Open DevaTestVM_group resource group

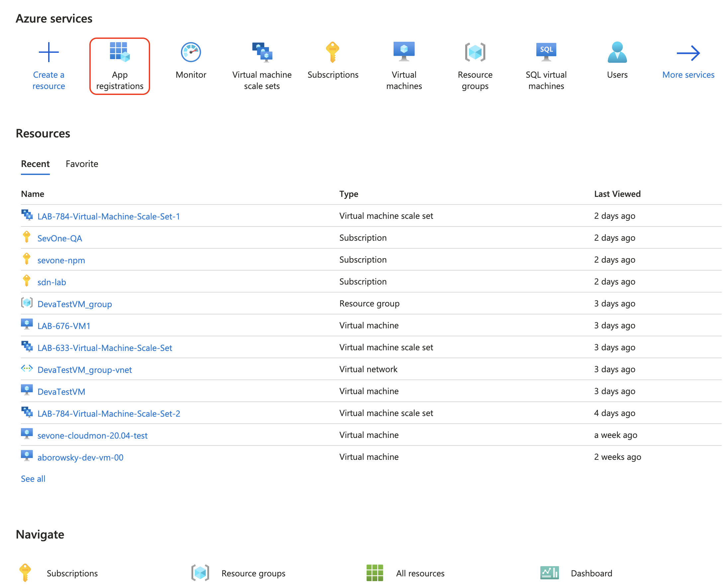(x=74, y=303)
